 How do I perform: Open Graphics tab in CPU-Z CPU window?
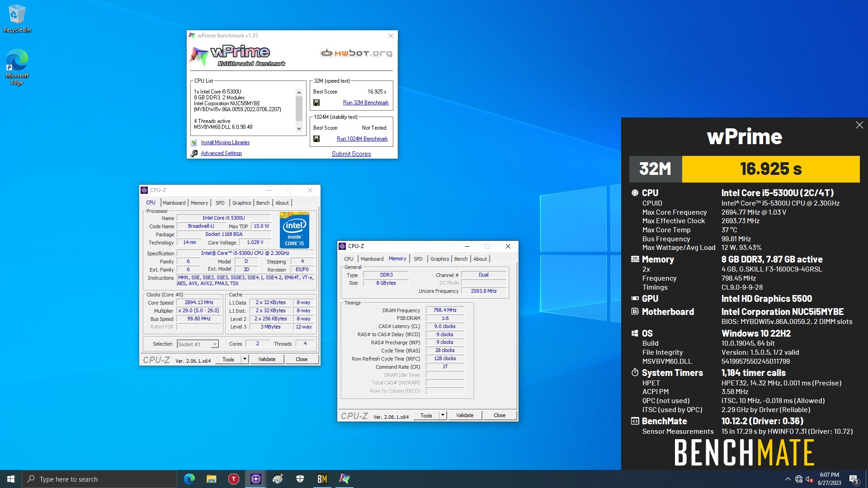tap(241, 203)
